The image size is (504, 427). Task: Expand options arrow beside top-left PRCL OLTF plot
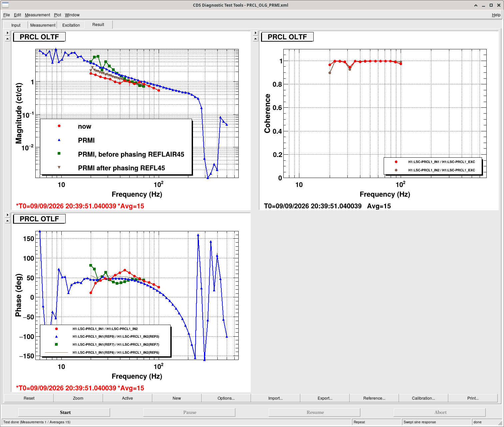point(8,33)
